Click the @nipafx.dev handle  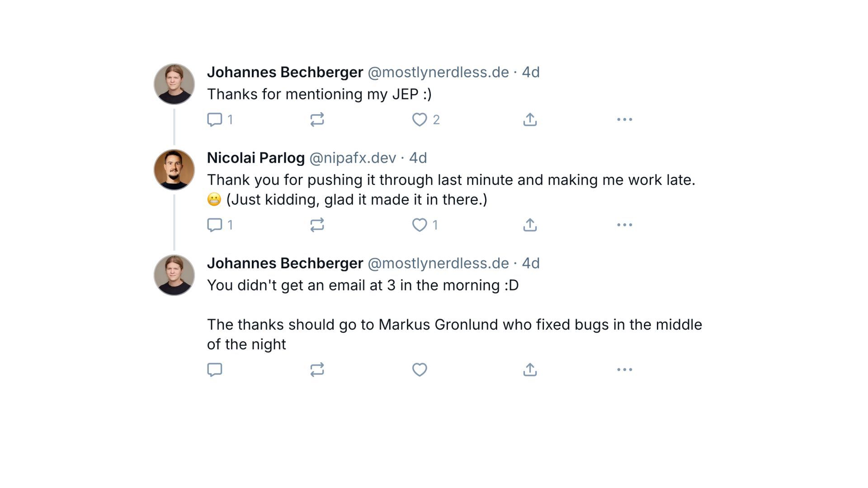353,158
